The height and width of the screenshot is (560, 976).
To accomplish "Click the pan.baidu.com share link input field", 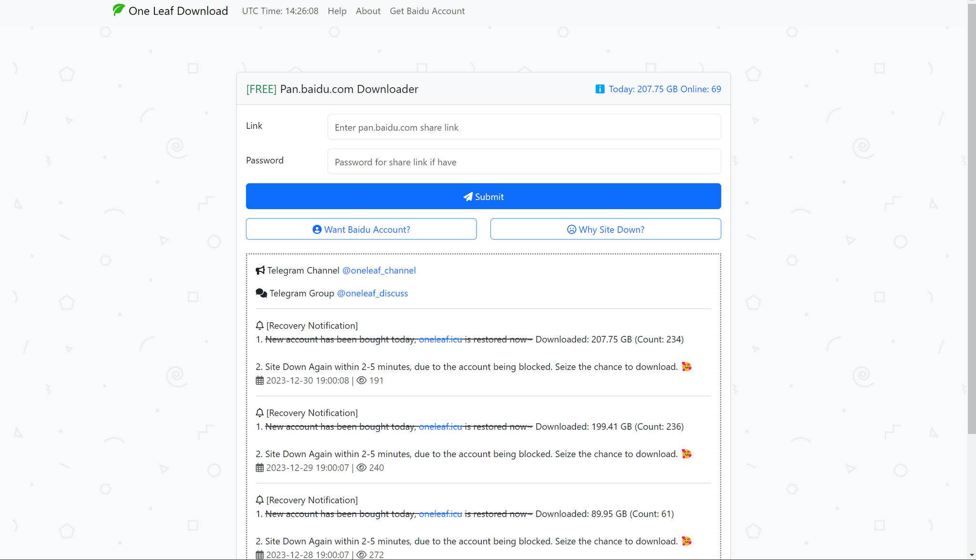I will click(524, 127).
